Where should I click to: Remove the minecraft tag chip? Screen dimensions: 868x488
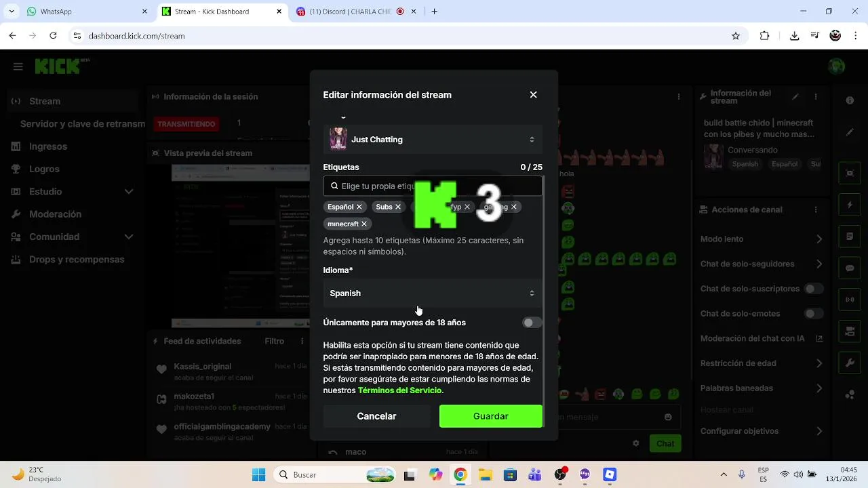click(364, 224)
